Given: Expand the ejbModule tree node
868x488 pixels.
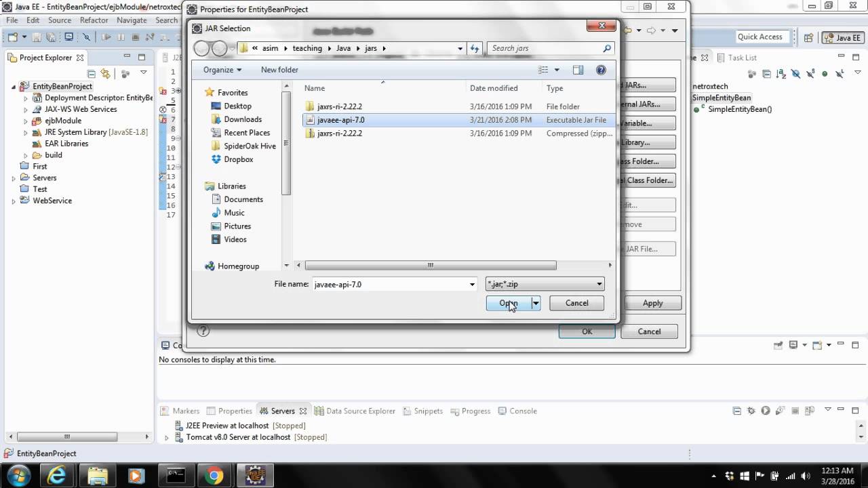Looking at the screenshot, I should pos(26,121).
